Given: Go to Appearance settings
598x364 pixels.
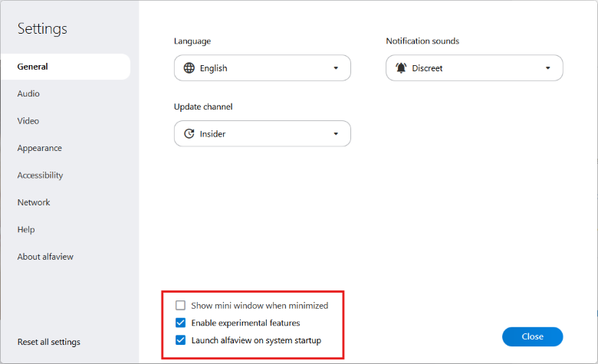Looking at the screenshot, I should point(40,148).
